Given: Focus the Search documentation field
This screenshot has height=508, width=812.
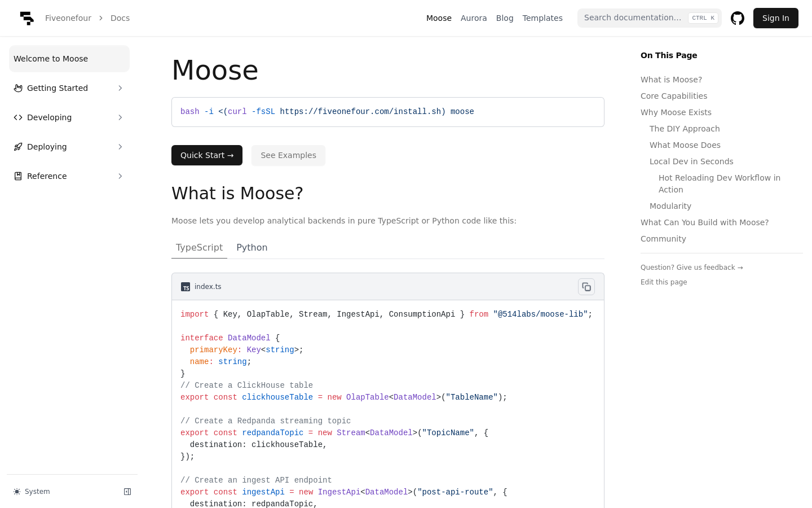Looking at the screenshot, I should [650, 18].
